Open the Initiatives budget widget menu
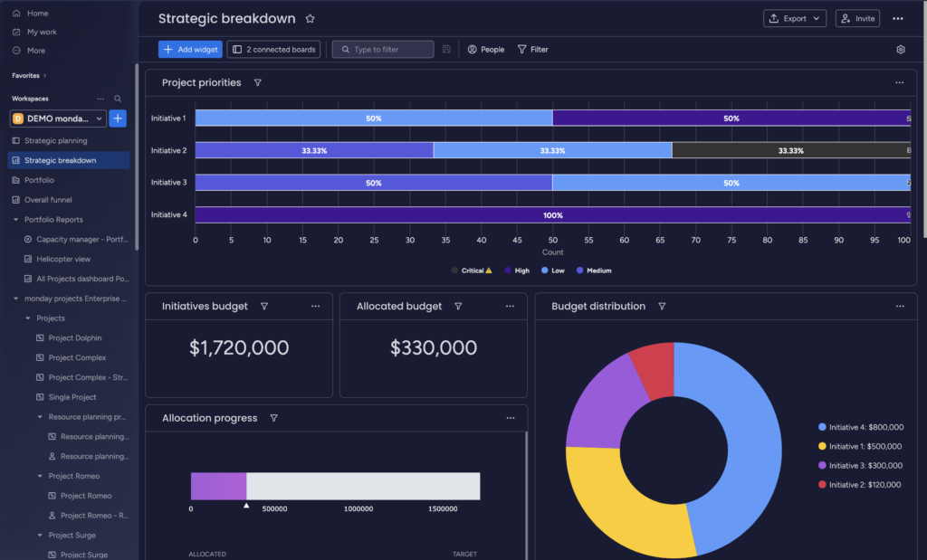The height and width of the screenshot is (560, 927). pos(316,306)
